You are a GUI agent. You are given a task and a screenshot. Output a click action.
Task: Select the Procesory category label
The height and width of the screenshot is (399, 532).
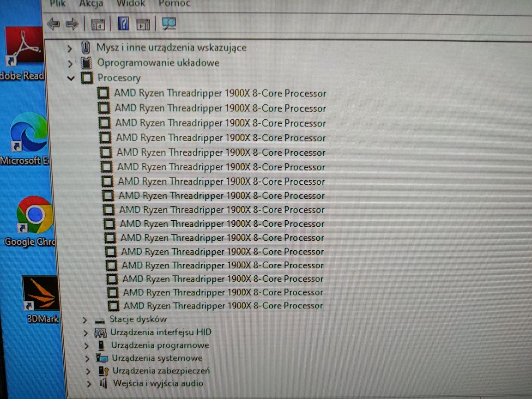119,78
